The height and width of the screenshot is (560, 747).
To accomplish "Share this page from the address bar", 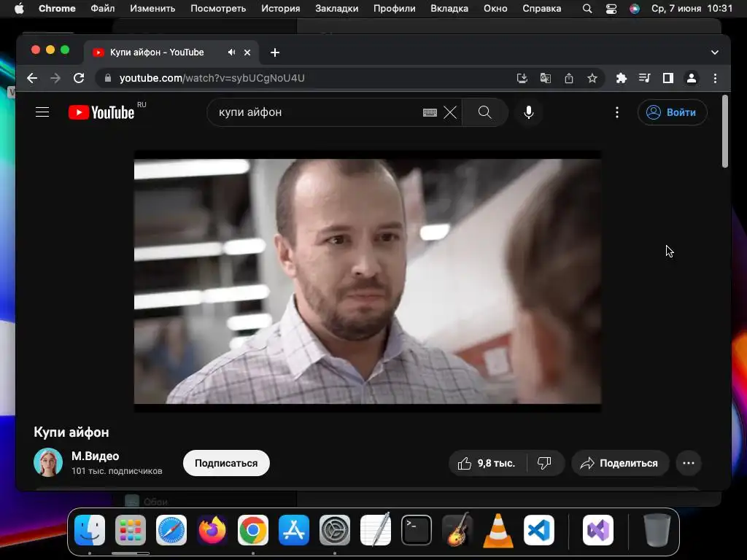I will [x=569, y=78].
